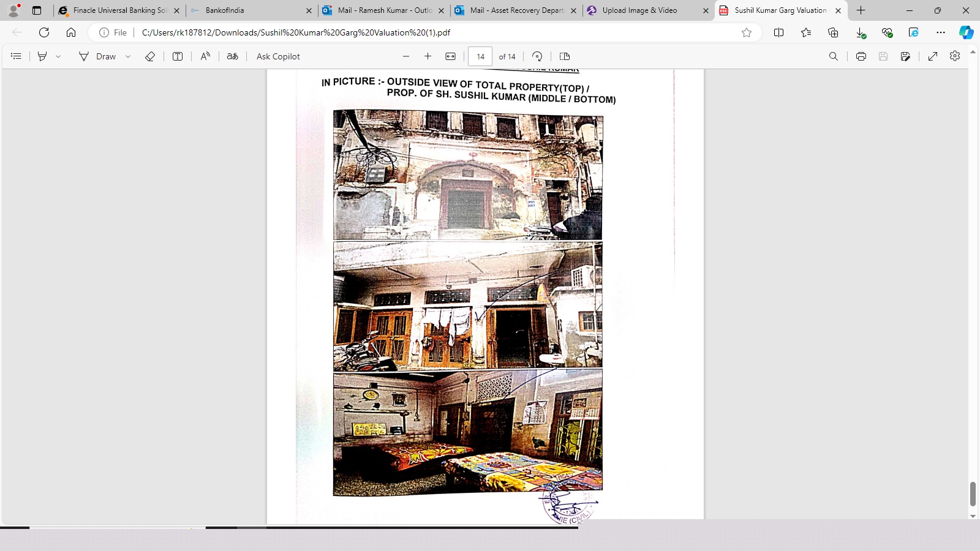Click the 'OUTSIDE VIEW OF TOTAL PROPERTY' heading

pyautogui.click(x=488, y=85)
